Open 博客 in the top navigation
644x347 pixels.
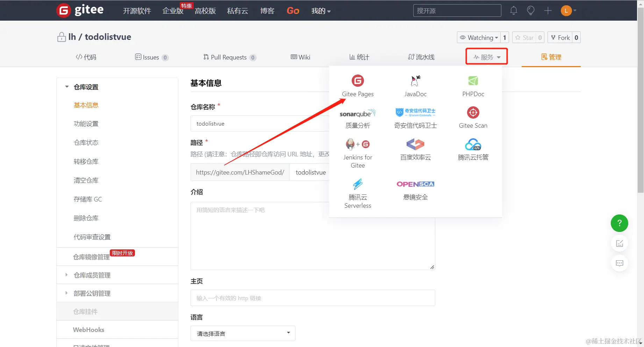(267, 11)
